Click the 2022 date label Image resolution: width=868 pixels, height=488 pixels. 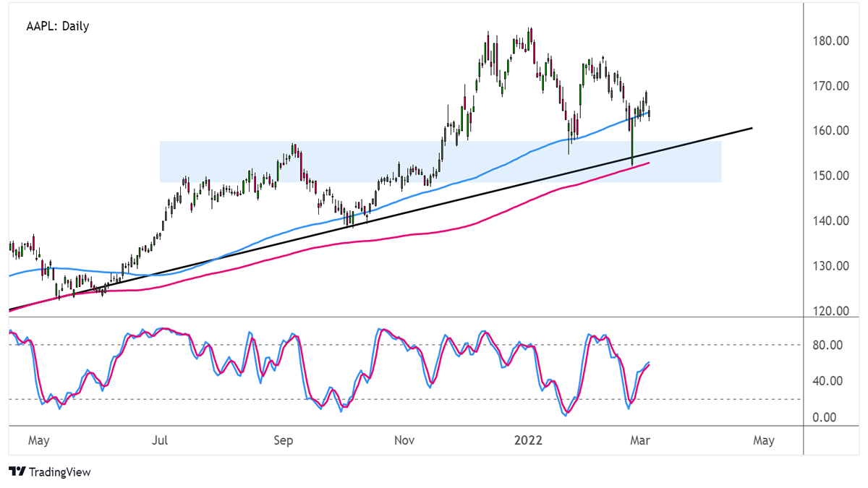(528, 440)
